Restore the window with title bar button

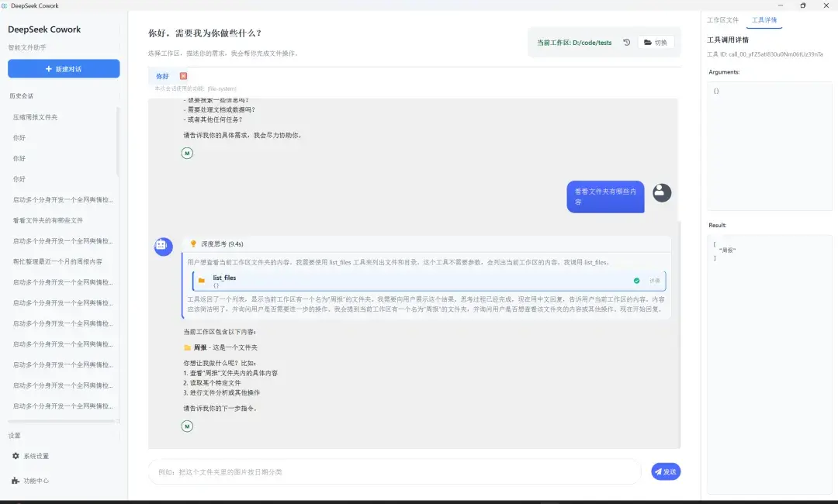tap(803, 5)
